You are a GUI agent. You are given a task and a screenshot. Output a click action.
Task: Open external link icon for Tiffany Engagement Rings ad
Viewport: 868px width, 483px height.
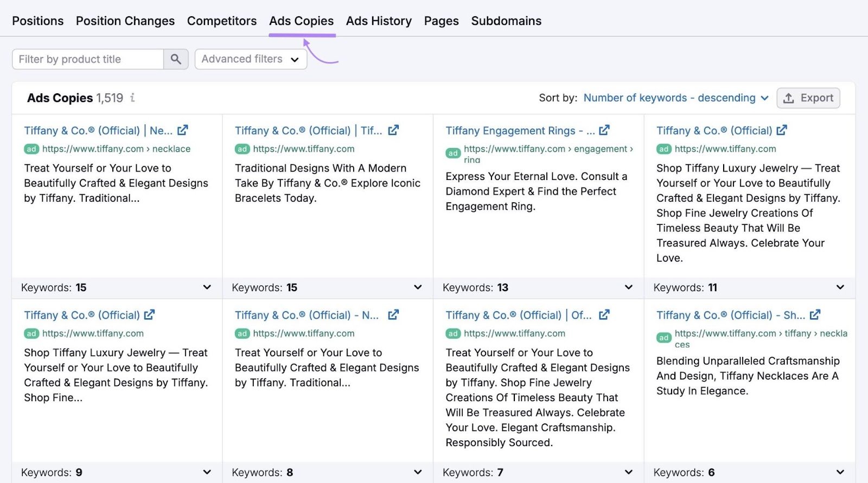click(x=604, y=130)
